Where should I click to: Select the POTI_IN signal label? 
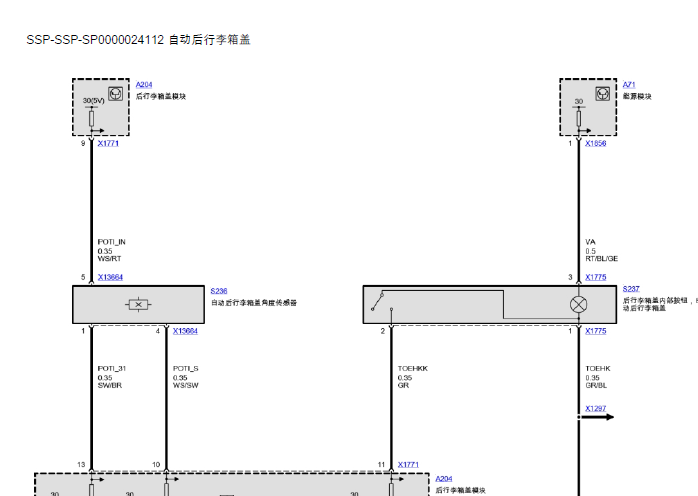[x=112, y=242]
